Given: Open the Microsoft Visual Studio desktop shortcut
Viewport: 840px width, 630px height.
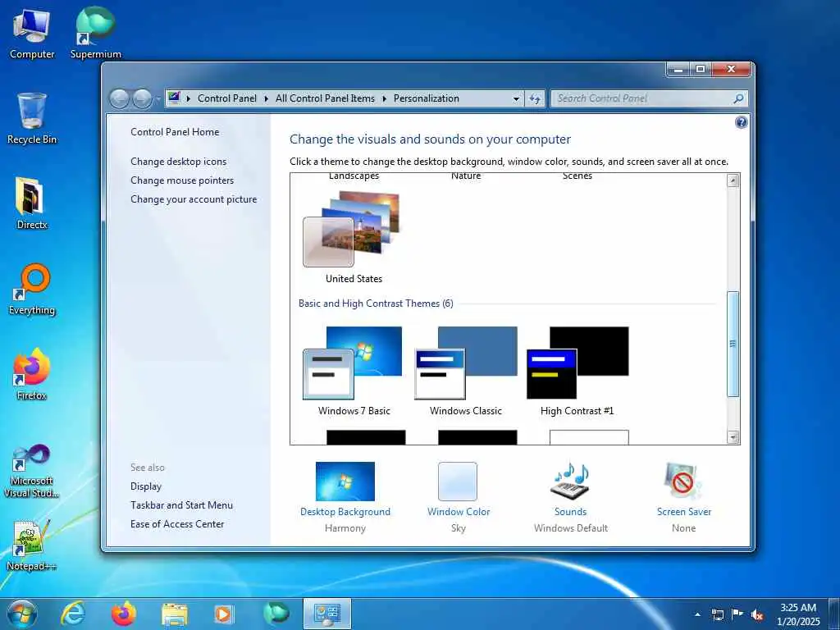Looking at the screenshot, I should click(x=32, y=472).
